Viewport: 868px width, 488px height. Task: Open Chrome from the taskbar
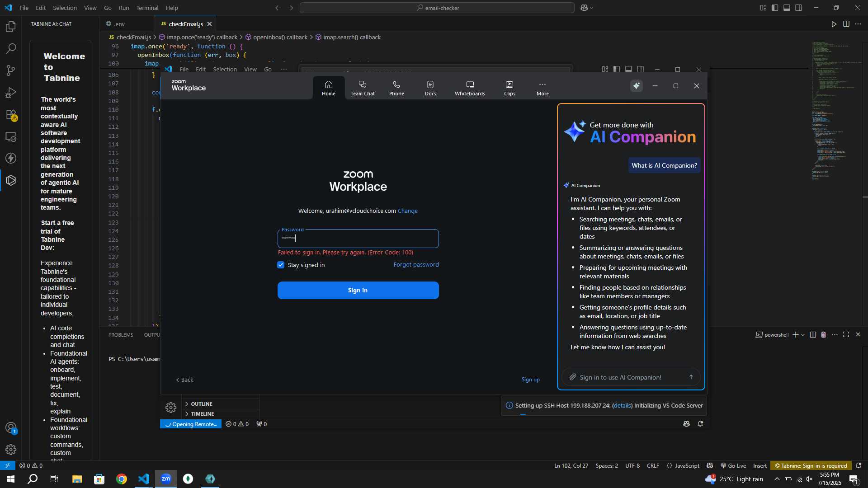pos(122,479)
